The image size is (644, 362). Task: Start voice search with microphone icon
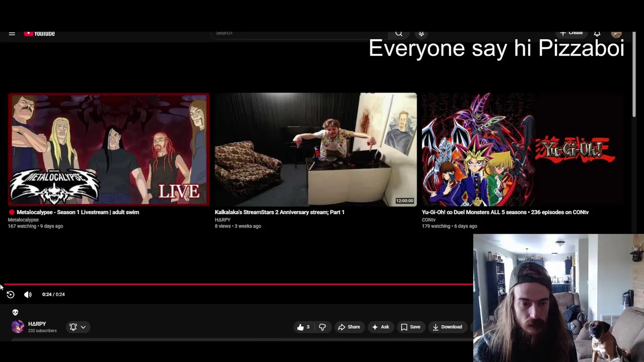coord(422,33)
